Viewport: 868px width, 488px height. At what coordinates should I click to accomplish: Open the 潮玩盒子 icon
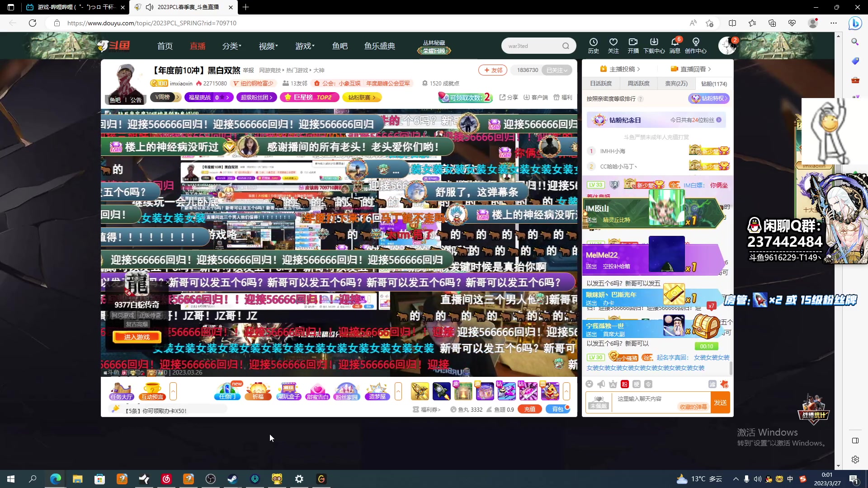tap(288, 391)
